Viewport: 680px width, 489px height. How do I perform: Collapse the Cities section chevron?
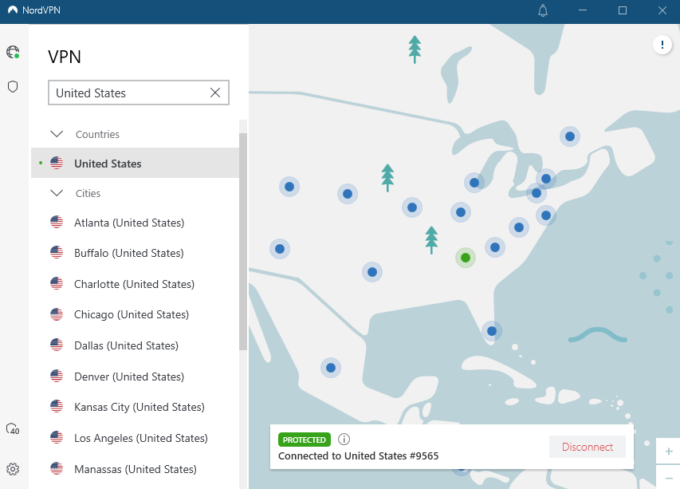(x=57, y=193)
